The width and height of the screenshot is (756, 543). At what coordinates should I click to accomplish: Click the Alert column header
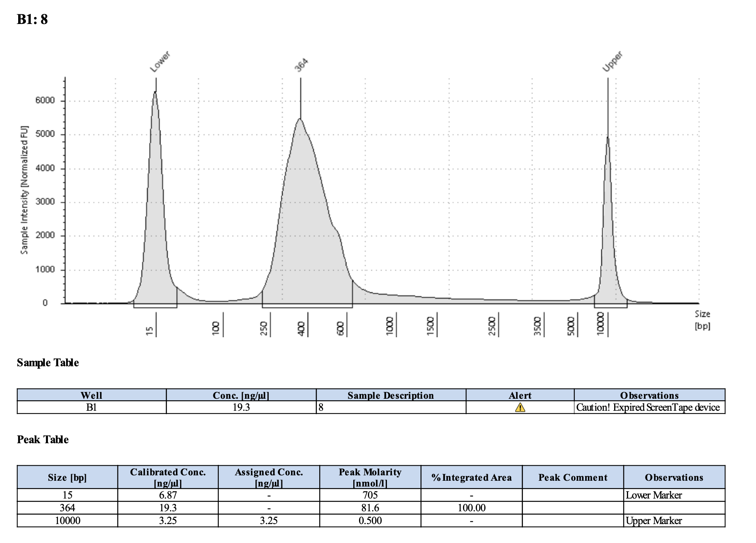click(520, 395)
